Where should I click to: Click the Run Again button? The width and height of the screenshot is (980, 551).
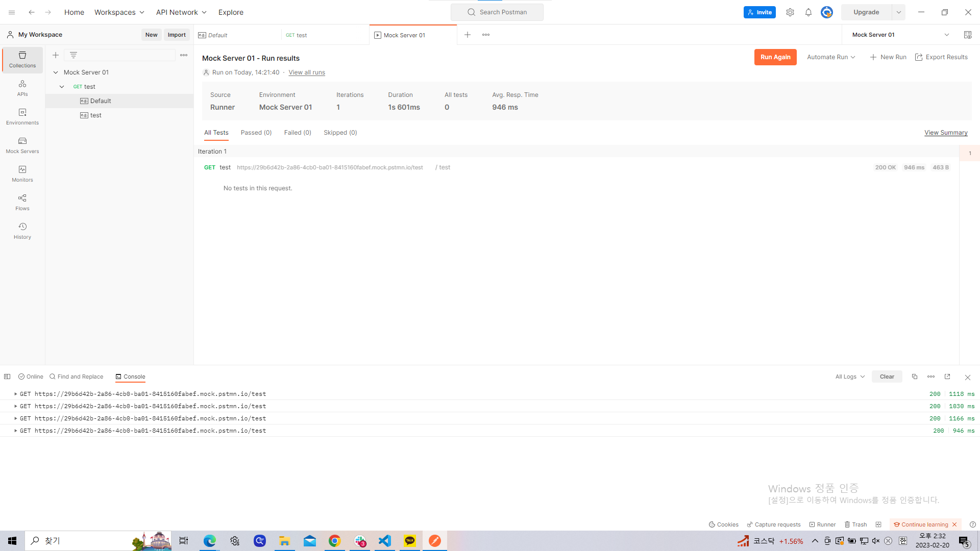(775, 57)
